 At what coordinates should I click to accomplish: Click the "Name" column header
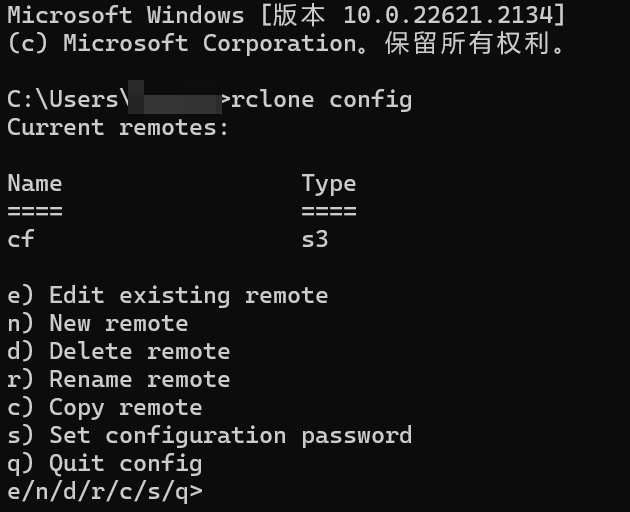35,184
